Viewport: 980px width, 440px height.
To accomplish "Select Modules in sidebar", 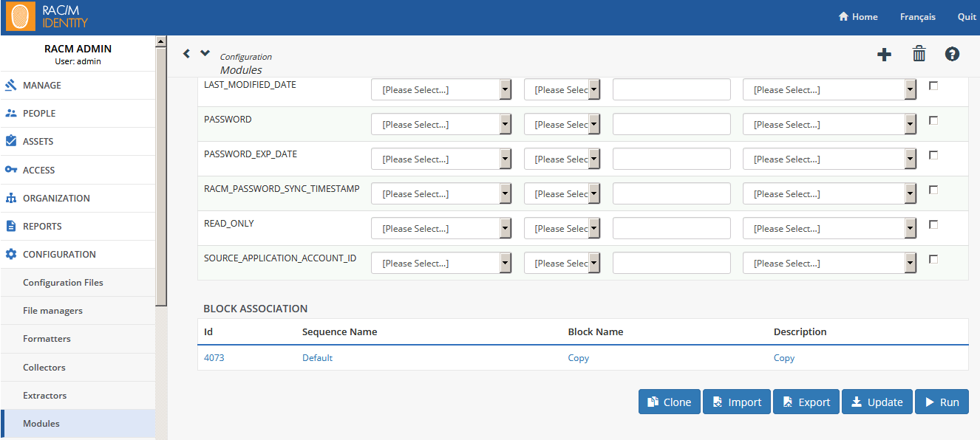I will click(x=78, y=424).
